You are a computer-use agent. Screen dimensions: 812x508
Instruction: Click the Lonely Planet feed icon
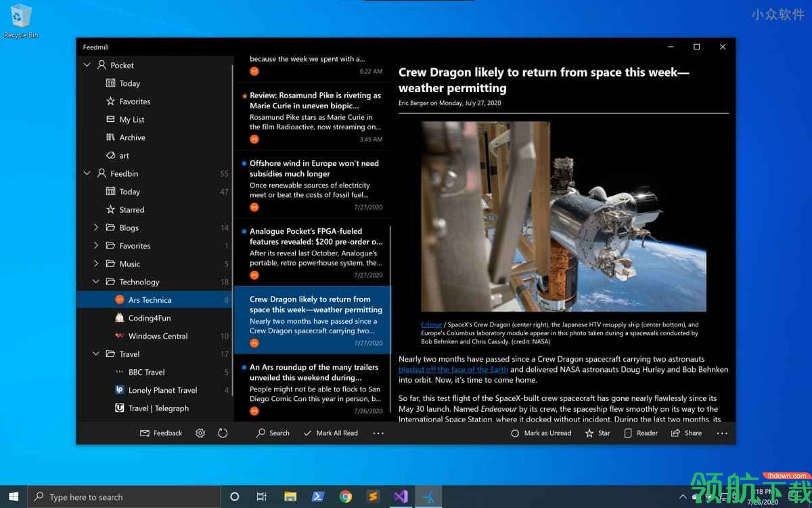pyautogui.click(x=120, y=390)
